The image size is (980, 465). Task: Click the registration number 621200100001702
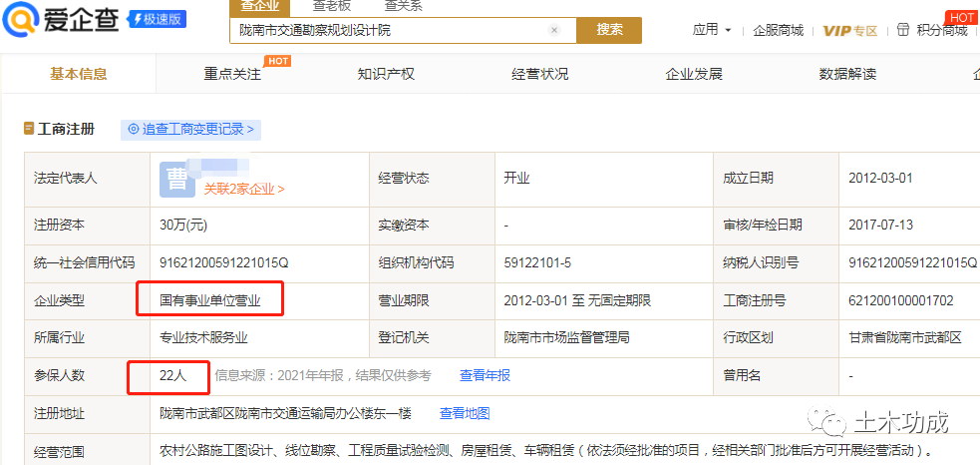[900, 300]
